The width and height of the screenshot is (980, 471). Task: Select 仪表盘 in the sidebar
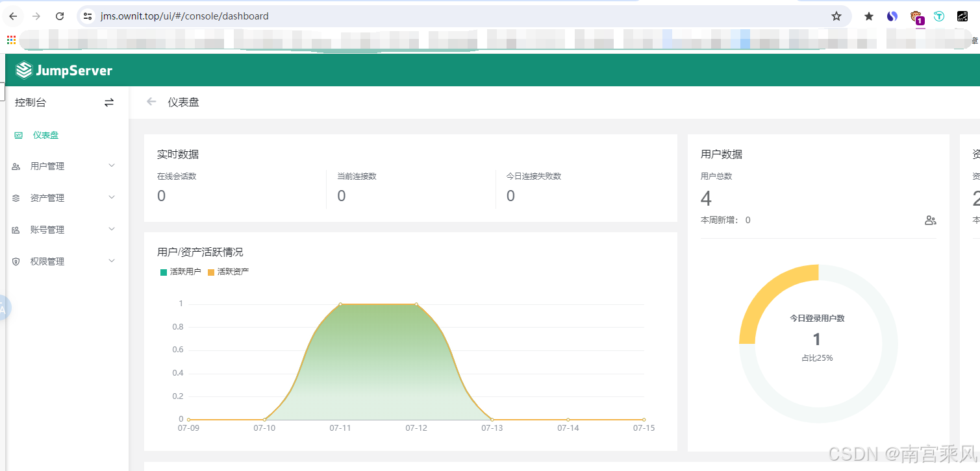tap(45, 135)
